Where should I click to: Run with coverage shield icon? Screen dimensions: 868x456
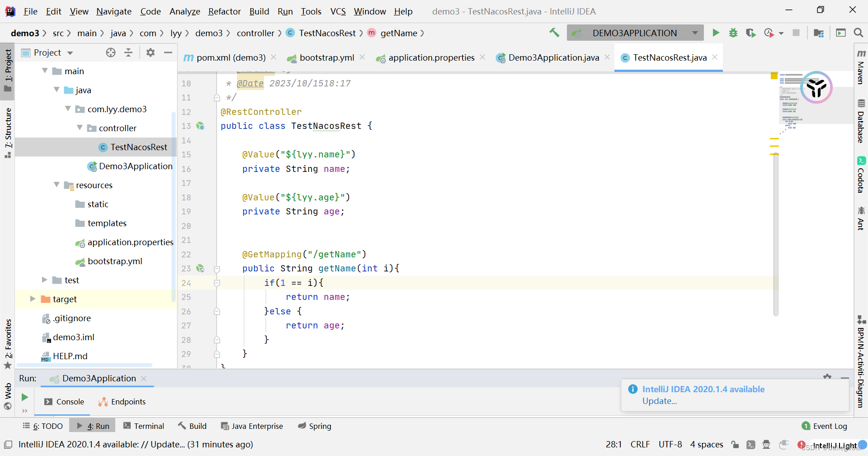point(750,33)
